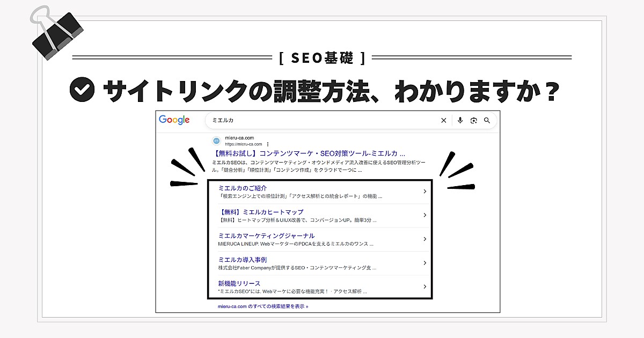Click the mieru-ca.com site name above the URL

tap(239, 138)
